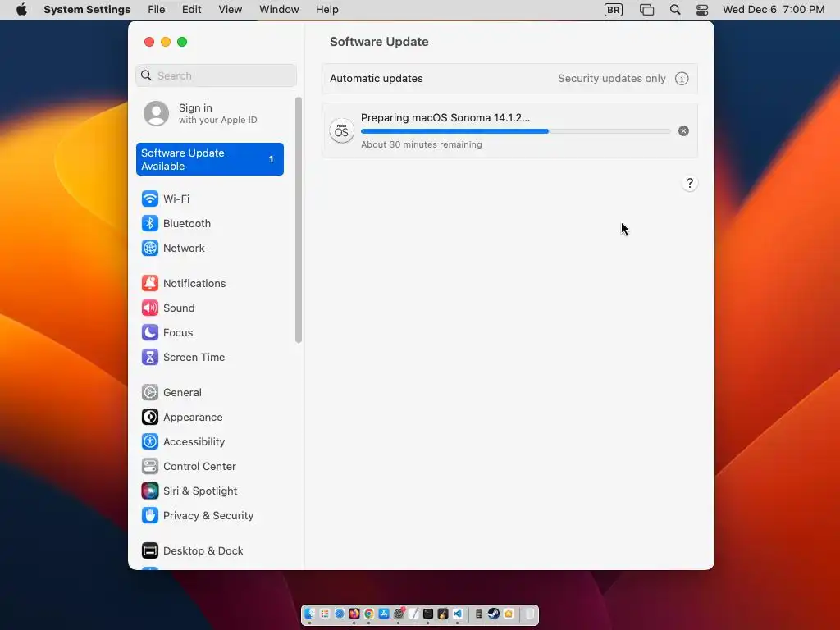Open Software Update help question mark
The height and width of the screenshot is (630, 840).
pyautogui.click(x=689, y=183)
